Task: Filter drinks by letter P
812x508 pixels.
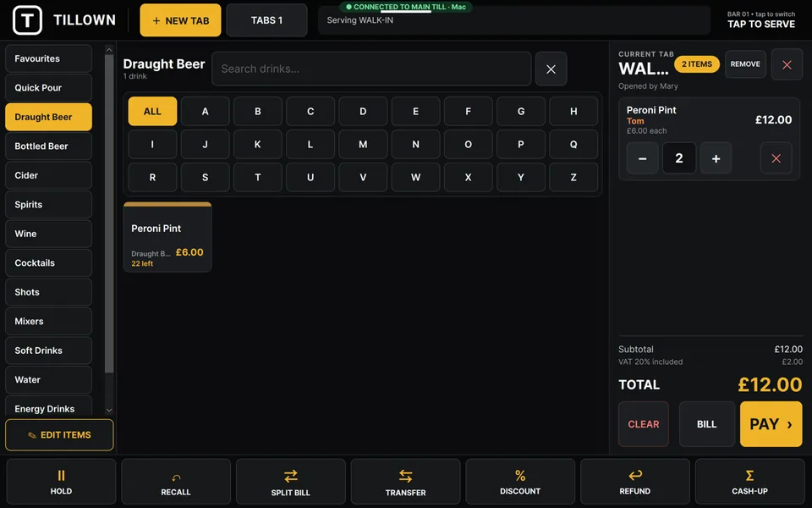Action: tap(521, 145)
